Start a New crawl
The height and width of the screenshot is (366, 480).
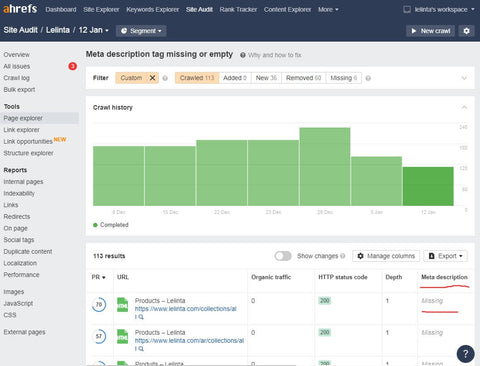pyautogui.click(x=430, y=31)
